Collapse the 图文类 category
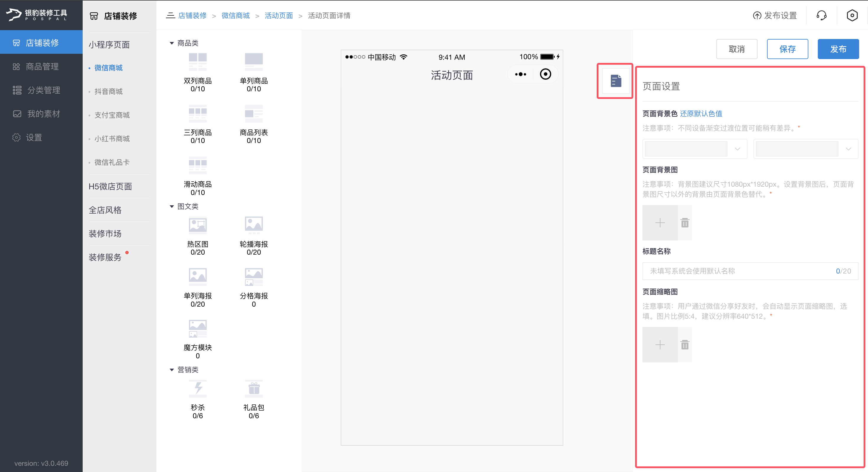The width and height of the screenshot is (868, 472). (172, 206)
